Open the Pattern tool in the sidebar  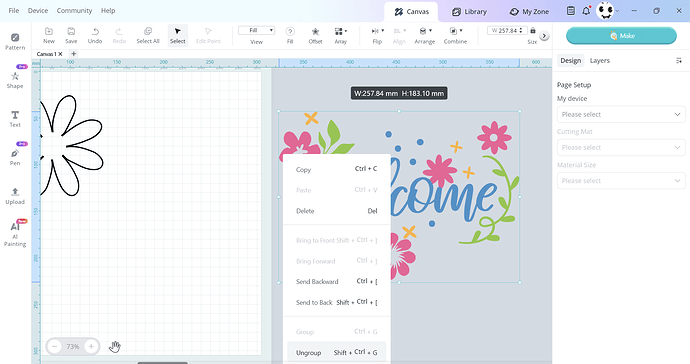pyautogui.click(x=15, y=41)
